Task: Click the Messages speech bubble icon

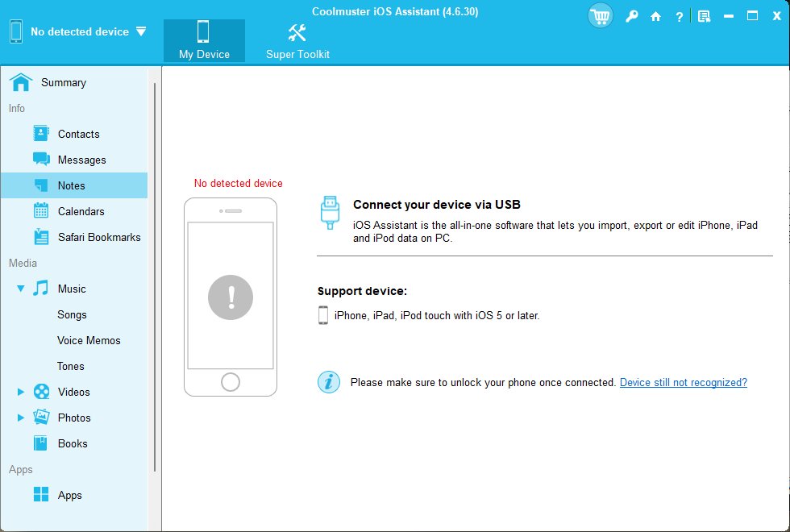Action: (x=41, y=160)
